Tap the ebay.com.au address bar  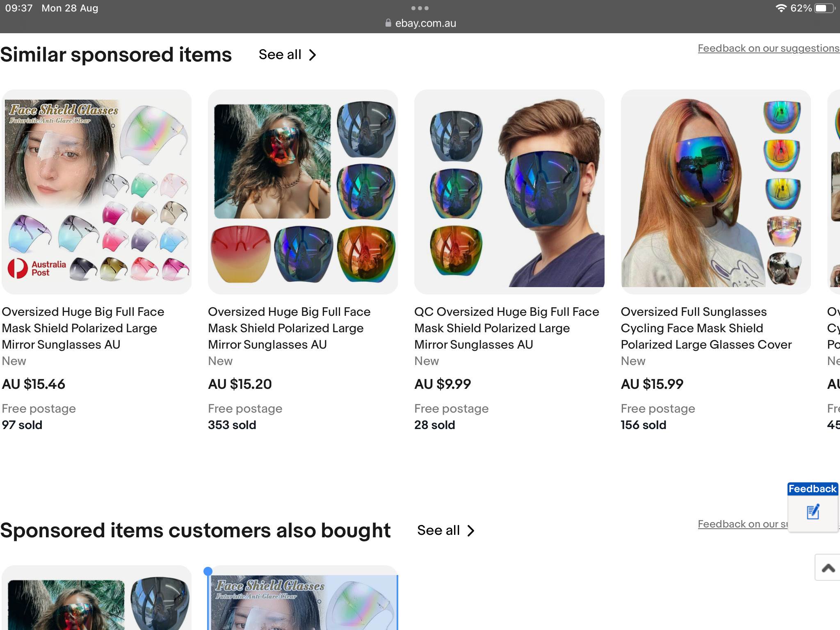click(425, 23)
